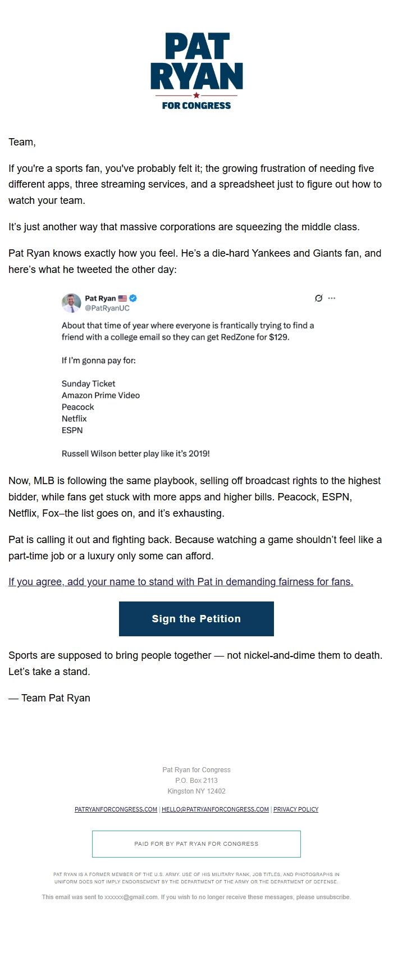The image size is (393, 980).
Task: Open Pat Ryan's tweet profile avatar
Action: 71,303
